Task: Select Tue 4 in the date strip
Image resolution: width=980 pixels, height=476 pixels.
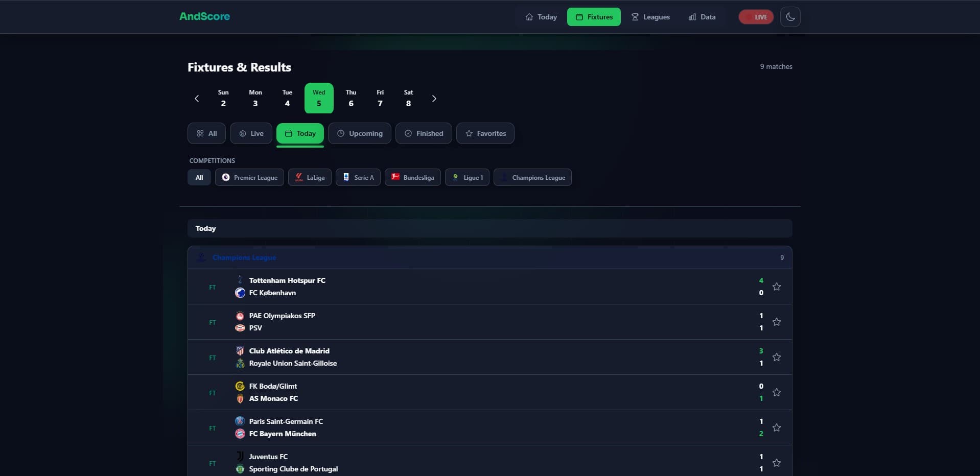Action: [287, 98]
